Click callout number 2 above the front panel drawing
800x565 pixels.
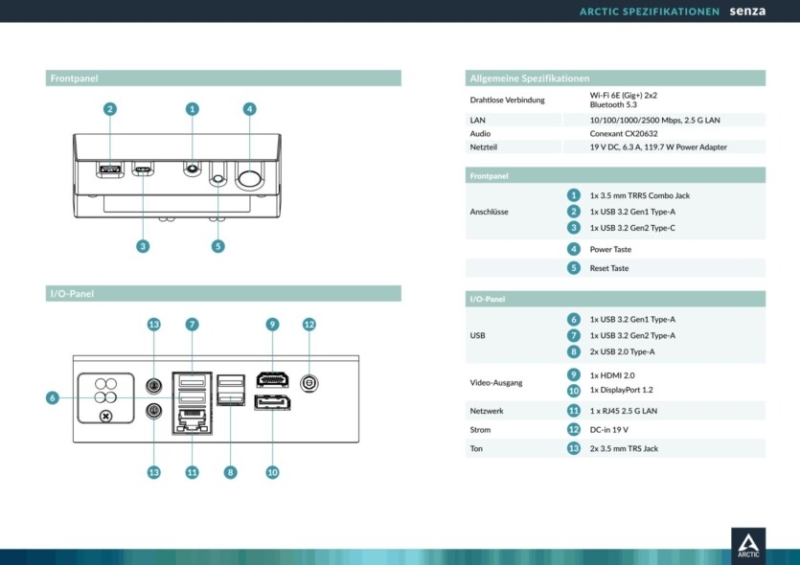pyautogui.click(x=110, y=109)
